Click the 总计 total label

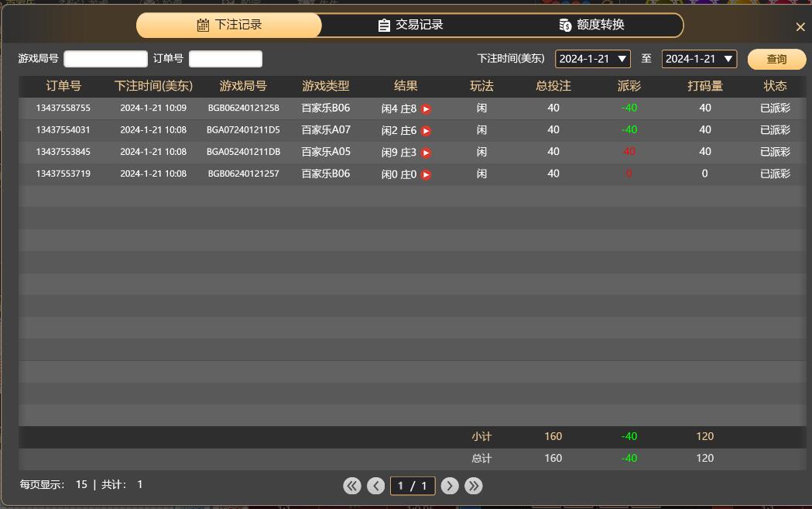coord(481,458)
